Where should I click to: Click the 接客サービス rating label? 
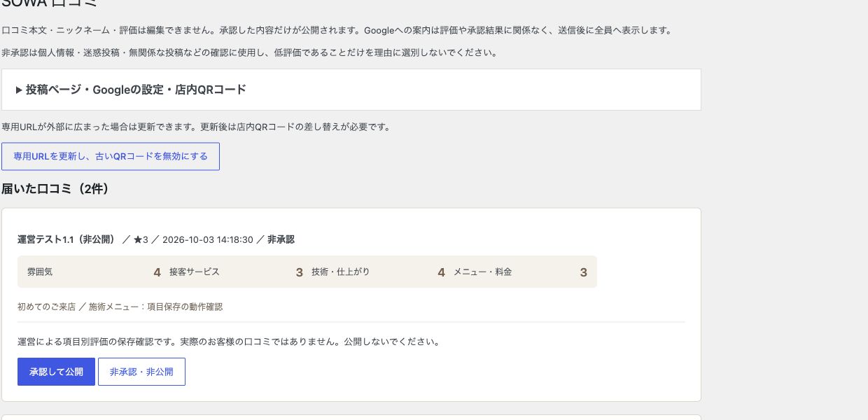click(x=195, y=272)
